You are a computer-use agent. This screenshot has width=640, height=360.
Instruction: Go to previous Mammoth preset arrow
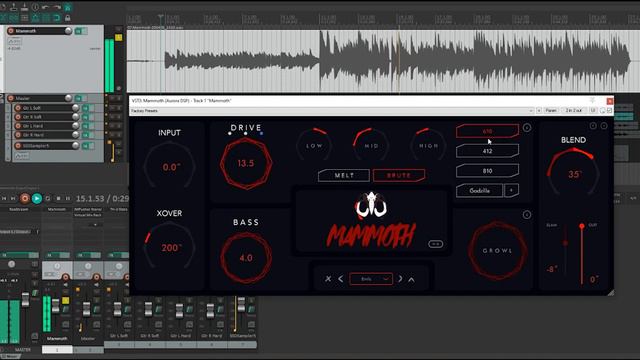341,279
